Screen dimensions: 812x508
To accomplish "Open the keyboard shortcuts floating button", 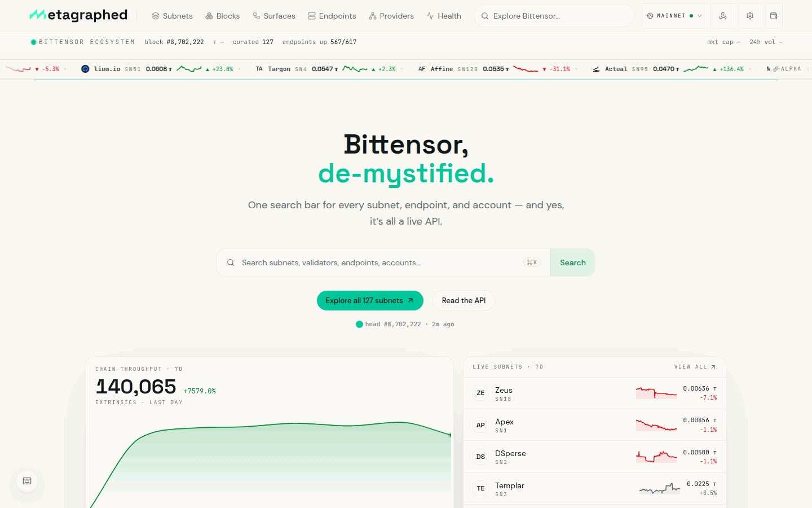I will 27,481.
